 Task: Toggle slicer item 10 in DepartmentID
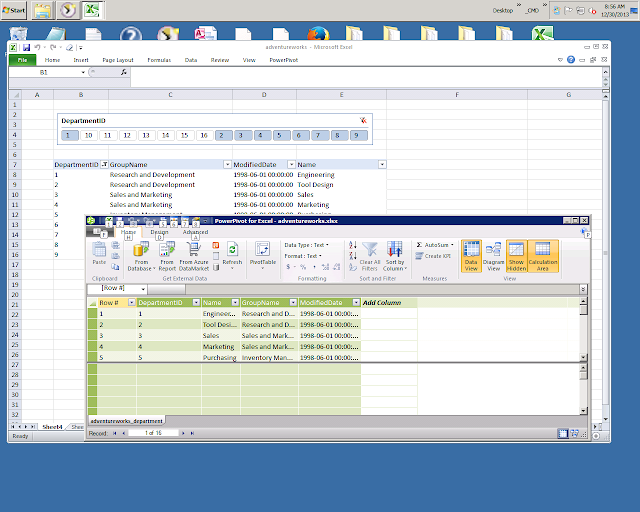pyautogui.click(x=89, y=135)
